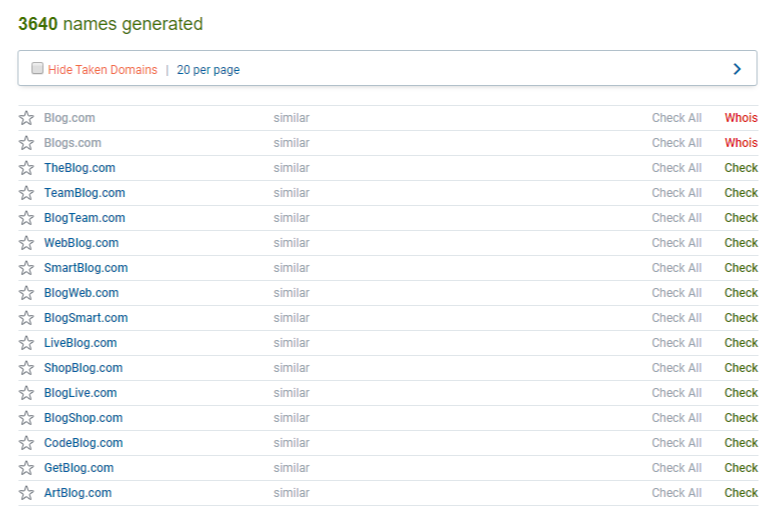This screenshot has width=781, height=510.
Task: Add ArtBlog.com to favorites with star
Action: (x=26, y=493)
